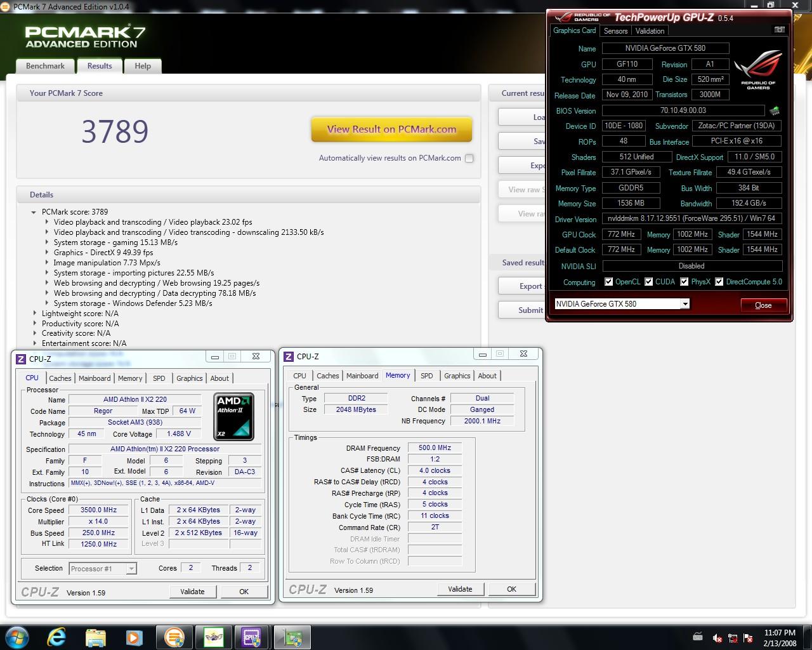Open About tab in Memory CPU-Z window
The image size is (812, 650).
click(x=487, y=376)
